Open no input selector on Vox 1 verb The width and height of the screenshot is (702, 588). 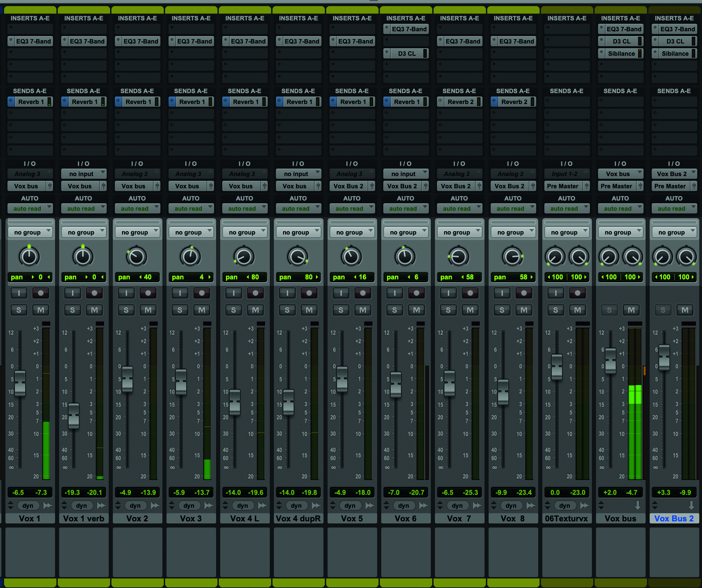point(84,174)
